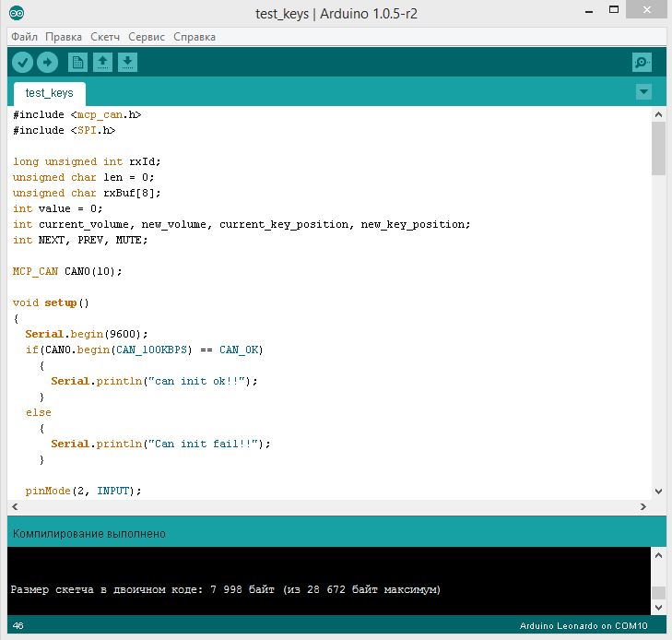Open the Файл menu

[24, 37]
